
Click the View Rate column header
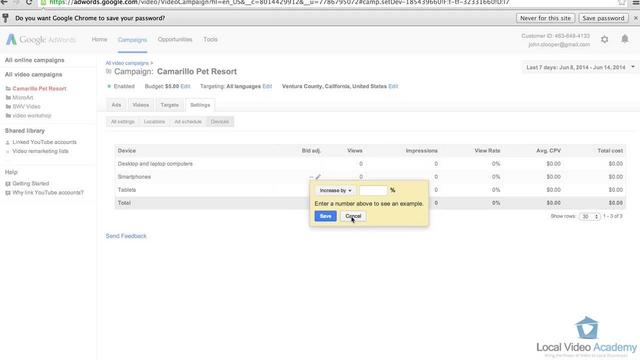(487, 151)
